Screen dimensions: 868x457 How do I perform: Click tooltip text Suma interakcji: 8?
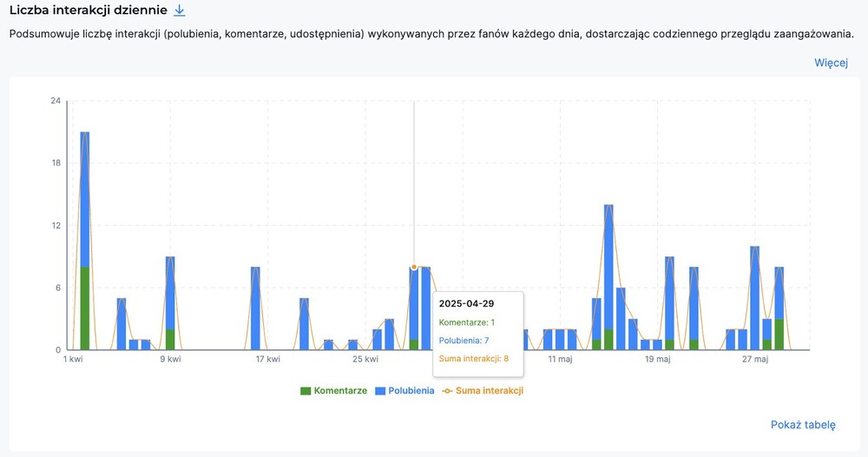474,359
